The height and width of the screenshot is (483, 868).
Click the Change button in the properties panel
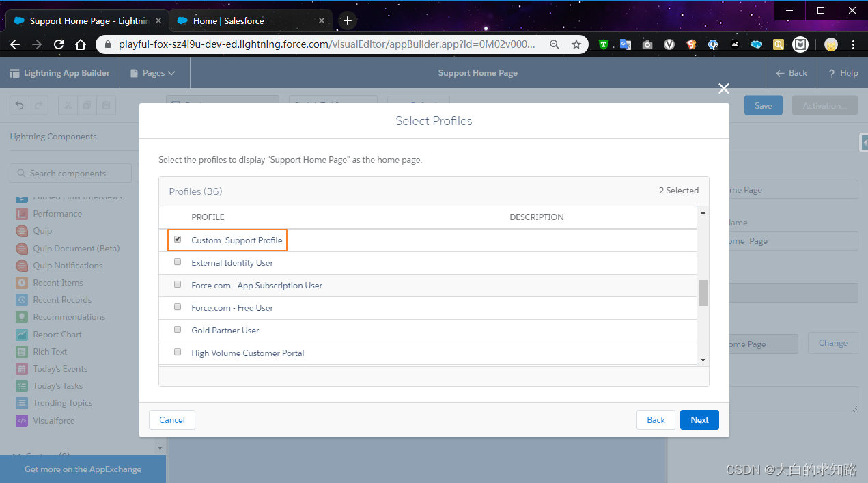click(x=833, y=343)
